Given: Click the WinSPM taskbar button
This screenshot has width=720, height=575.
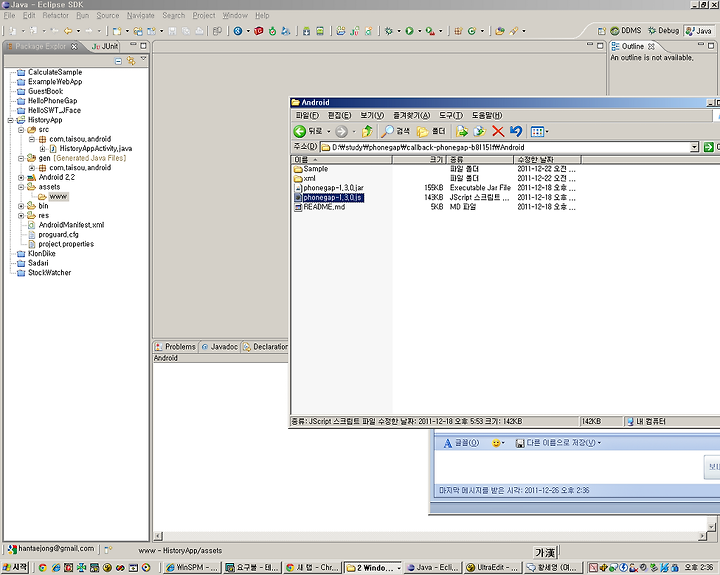Looking at the screenshot, I should (x=192, y=568).
